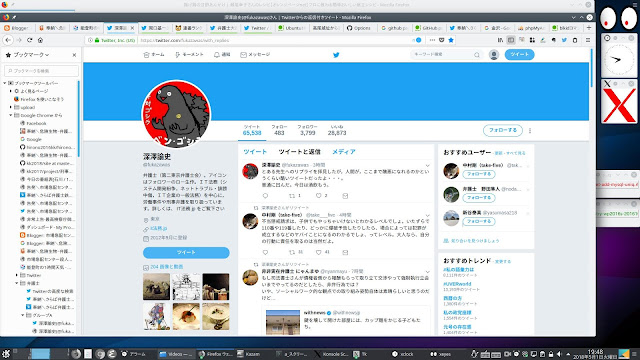
Task: Follow suggested user 中村剛
Action: [x=479, y=174]
